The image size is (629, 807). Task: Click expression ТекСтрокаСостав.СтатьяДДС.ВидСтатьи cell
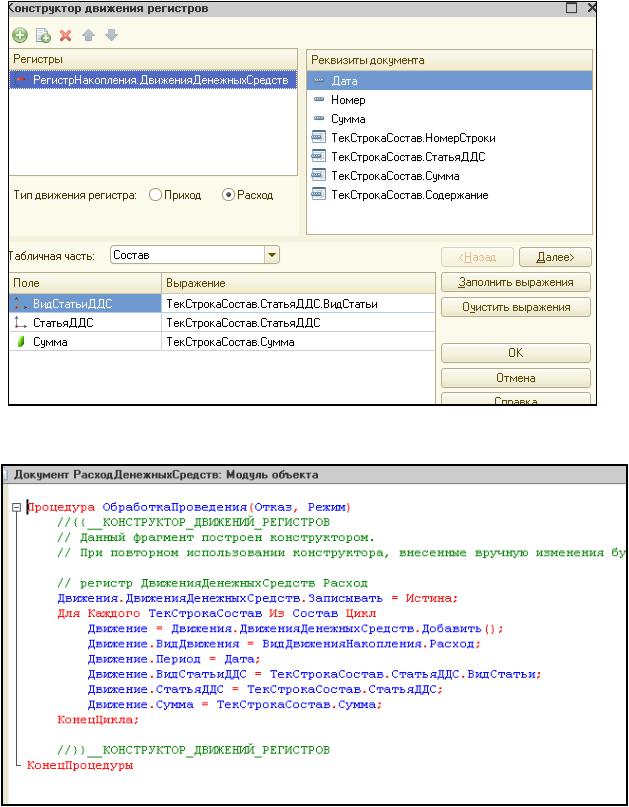(x=299, y=304)
